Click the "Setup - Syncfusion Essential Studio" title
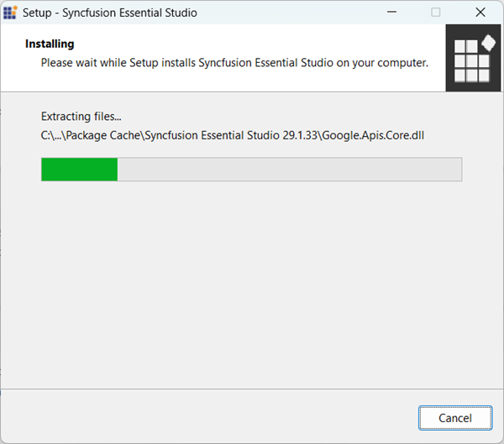Screen dimensions: 504x444 click(x=109, y=13)
